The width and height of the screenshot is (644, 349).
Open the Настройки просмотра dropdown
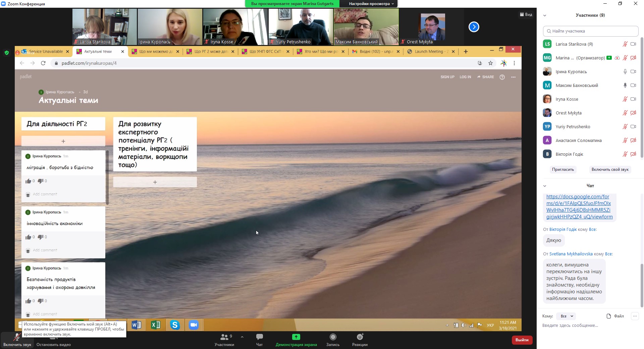click(371, 4)
